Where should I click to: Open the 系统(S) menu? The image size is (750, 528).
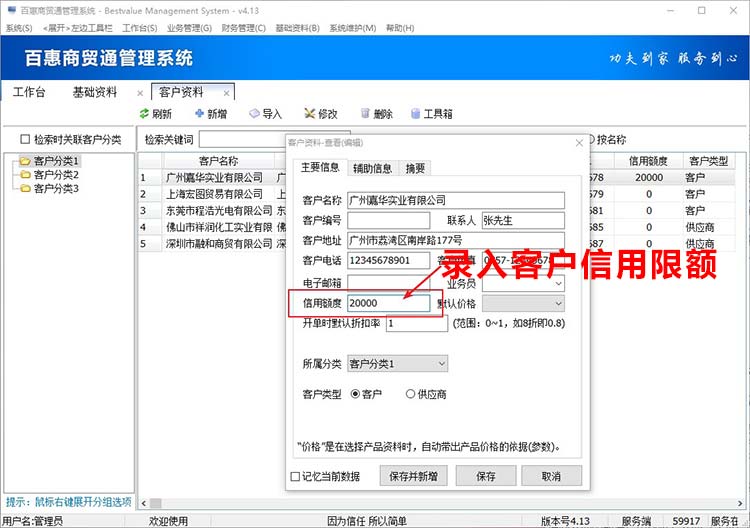click(19, 28)
